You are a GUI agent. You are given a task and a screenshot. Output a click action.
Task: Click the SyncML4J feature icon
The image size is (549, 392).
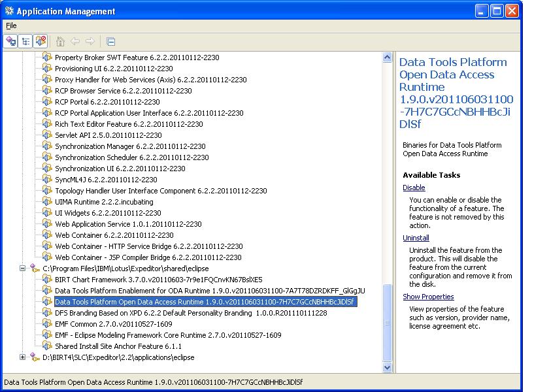(47, 180)
